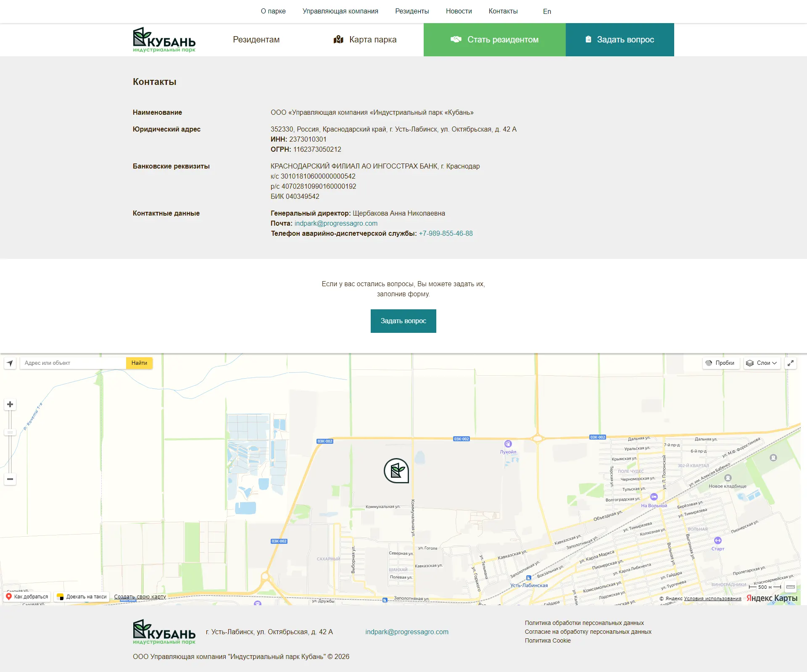Open Политика обработки персональных данных link
The width and height of the screenshot is (807, 672).
[x=584, y=623]
